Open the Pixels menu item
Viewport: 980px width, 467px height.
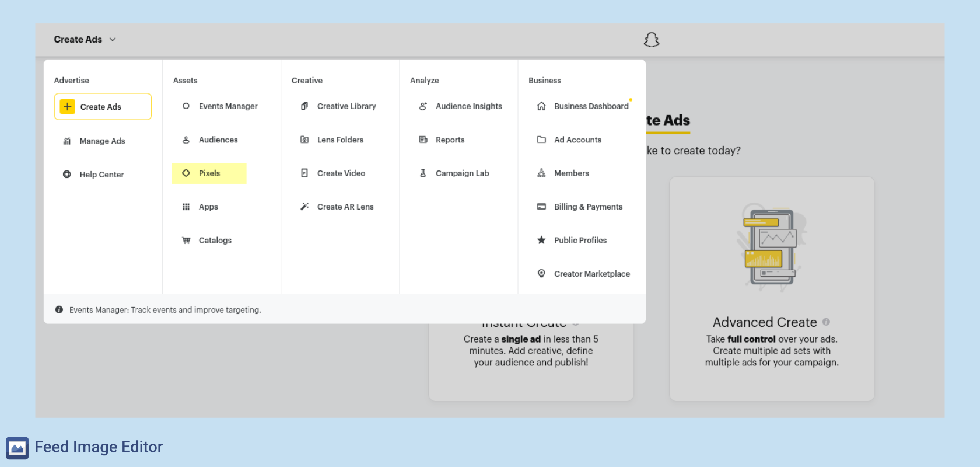tap(209, 173)
